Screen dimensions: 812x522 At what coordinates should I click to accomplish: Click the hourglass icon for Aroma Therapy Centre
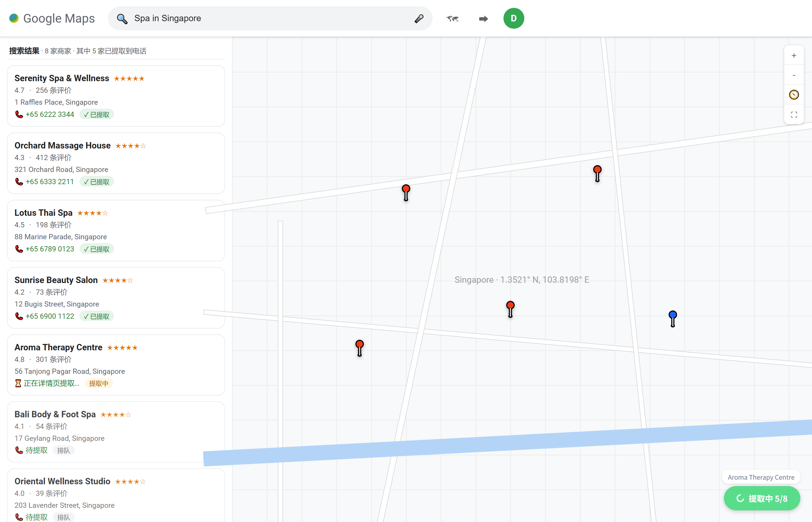tap(18, 383)
